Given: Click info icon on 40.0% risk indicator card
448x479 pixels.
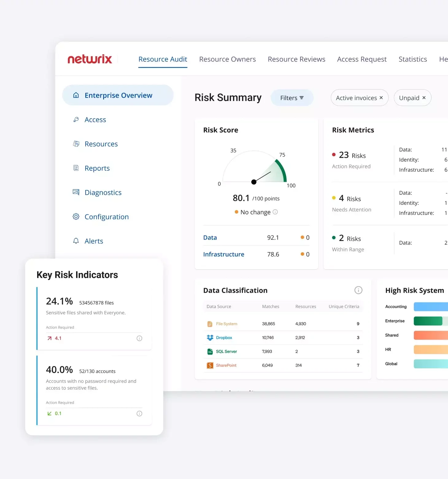Looking at the screenshot, I should (x=139, y=414).
